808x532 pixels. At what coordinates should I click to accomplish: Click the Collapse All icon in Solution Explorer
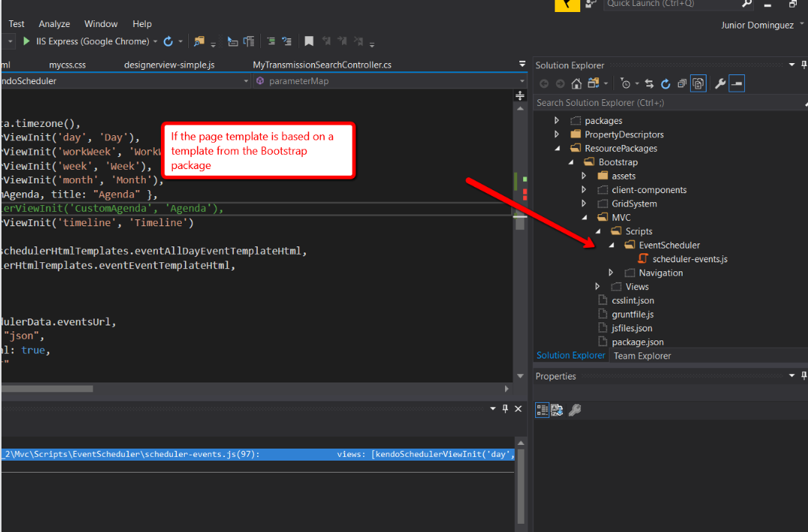pos(681,83)
